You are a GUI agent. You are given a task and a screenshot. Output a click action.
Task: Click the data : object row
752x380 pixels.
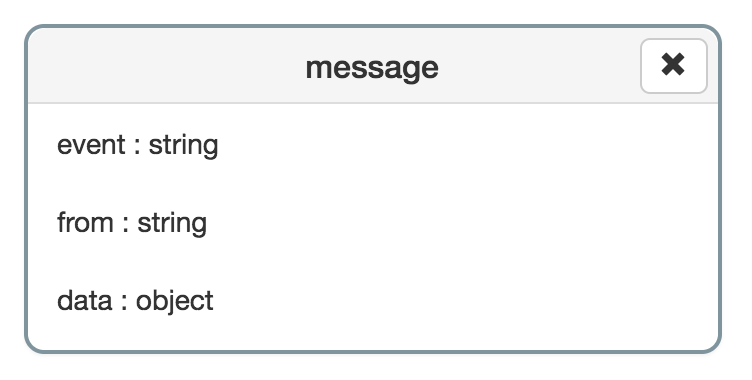pos(373,301)
